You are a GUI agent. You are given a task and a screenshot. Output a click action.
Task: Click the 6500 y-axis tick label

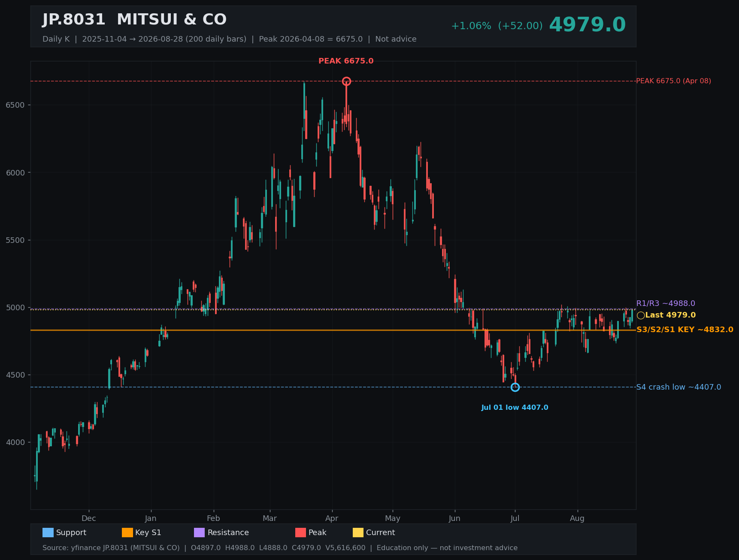[x=15, y=105]
